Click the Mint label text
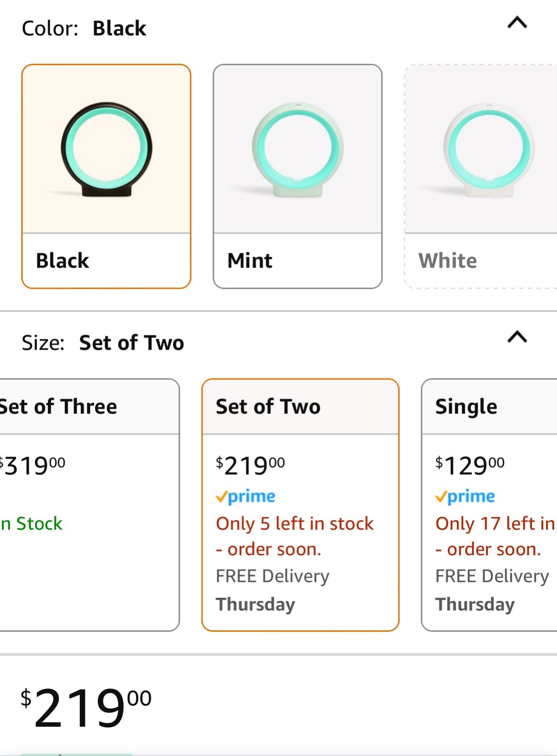557x756 pixels. pyautogui.click(x=250, y=260)
